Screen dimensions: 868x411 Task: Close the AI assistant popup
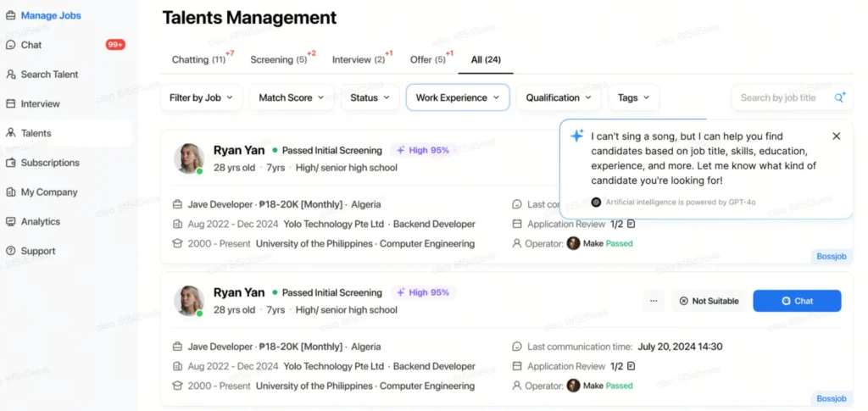[x=837, y=136]
